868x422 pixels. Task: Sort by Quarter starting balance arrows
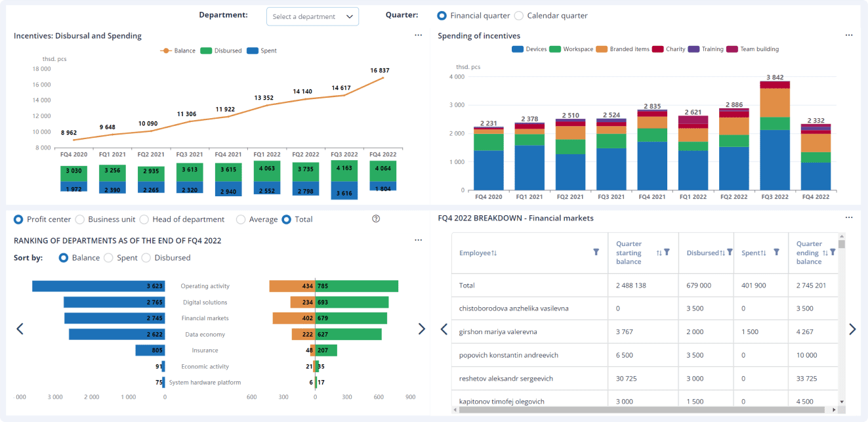659,253
